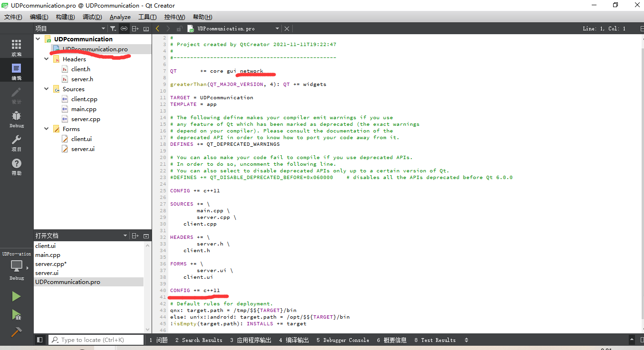Focus the Type to locate field
Image resolution: width=644 pixels, height=350 pixels.
click(x=96, y=340)
